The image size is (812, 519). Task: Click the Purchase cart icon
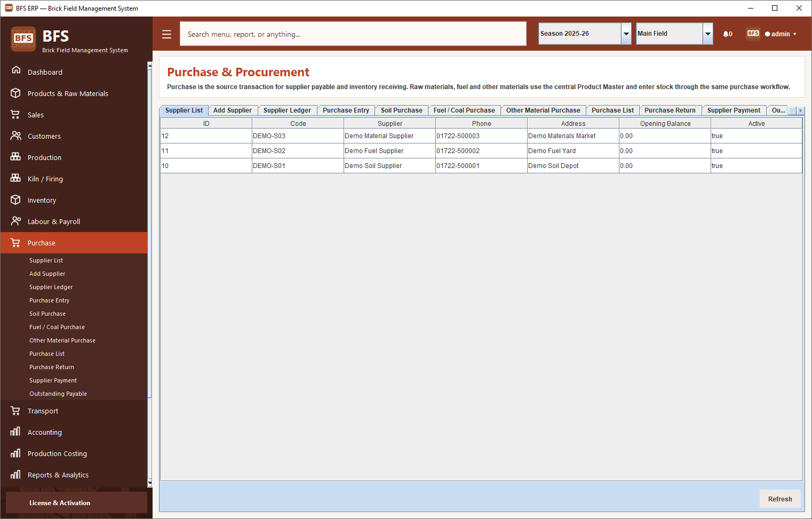click(15, 242)
